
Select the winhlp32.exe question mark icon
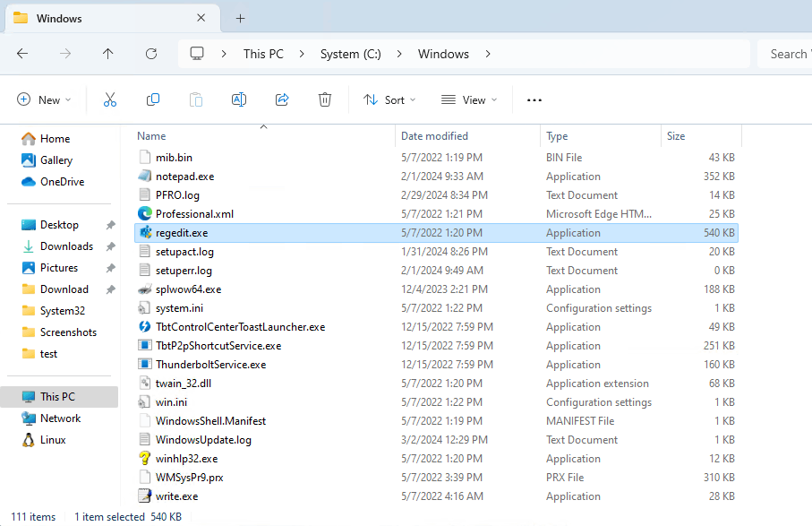click(144, 458)
